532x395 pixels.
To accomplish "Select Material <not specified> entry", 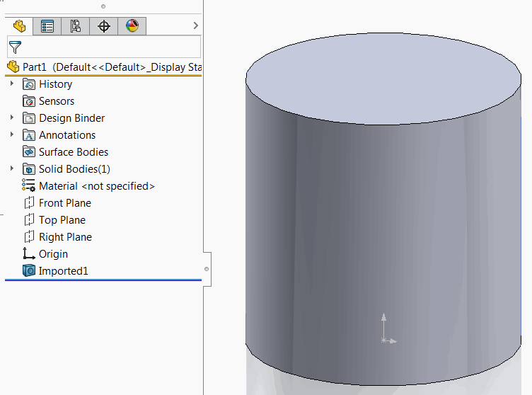I will coord(97,185).
